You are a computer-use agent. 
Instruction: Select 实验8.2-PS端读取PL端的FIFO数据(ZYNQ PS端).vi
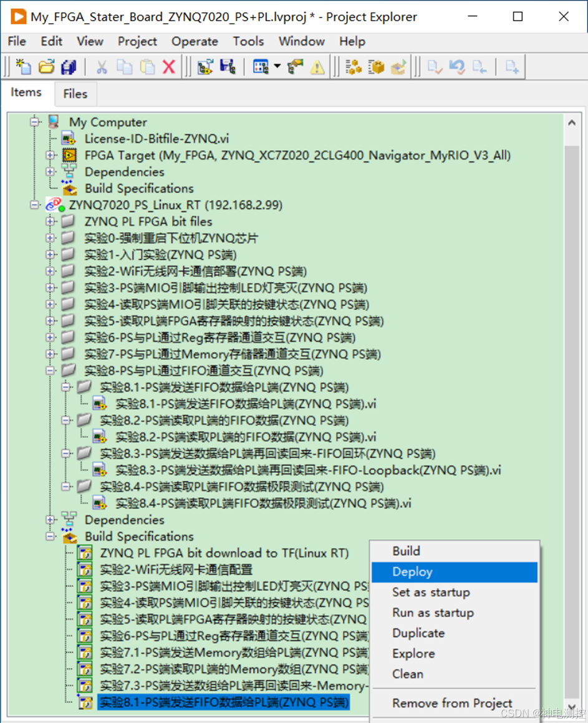pyautogui.click(x=246, y=437)
